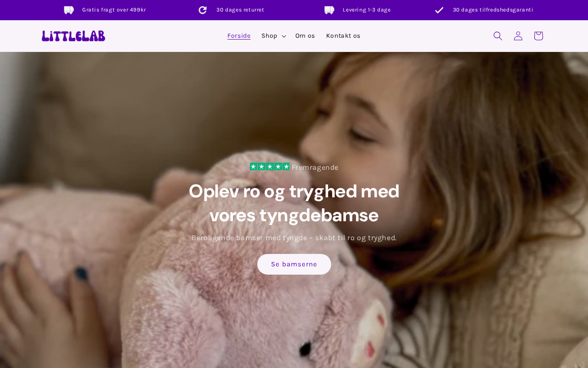This screenshot has width=588, height=368.
Task: Click '30 dages returret' text
Action: [240, 10]
